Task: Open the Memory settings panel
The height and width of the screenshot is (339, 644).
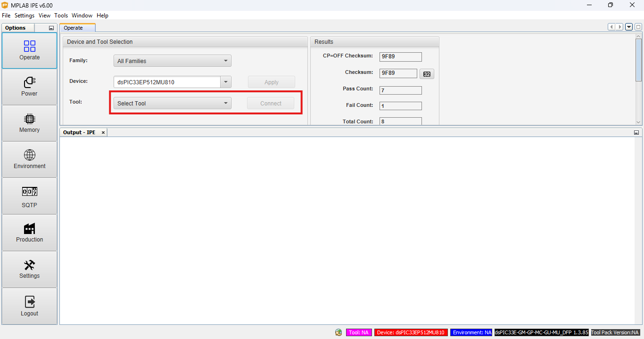Action: pos(29,123)
